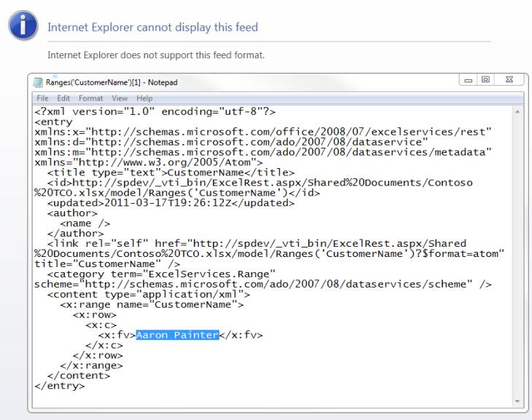Click the xmlns:x excelservices/rest namespace line
This screenshot has height=420, width=532.
(263, 132)
